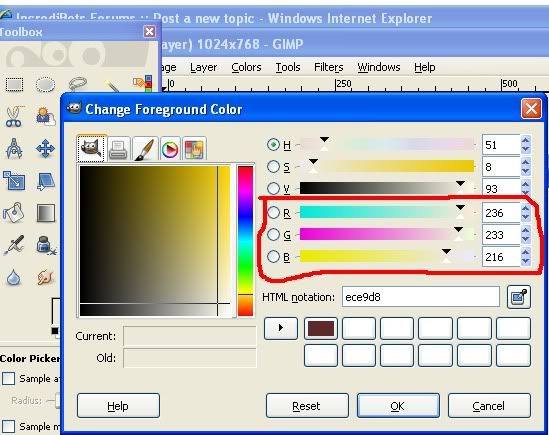Viewport: 549px width, 435px height.
Task: Select the Blur/Sharpen droplet tool
Action: pos(13,277)
